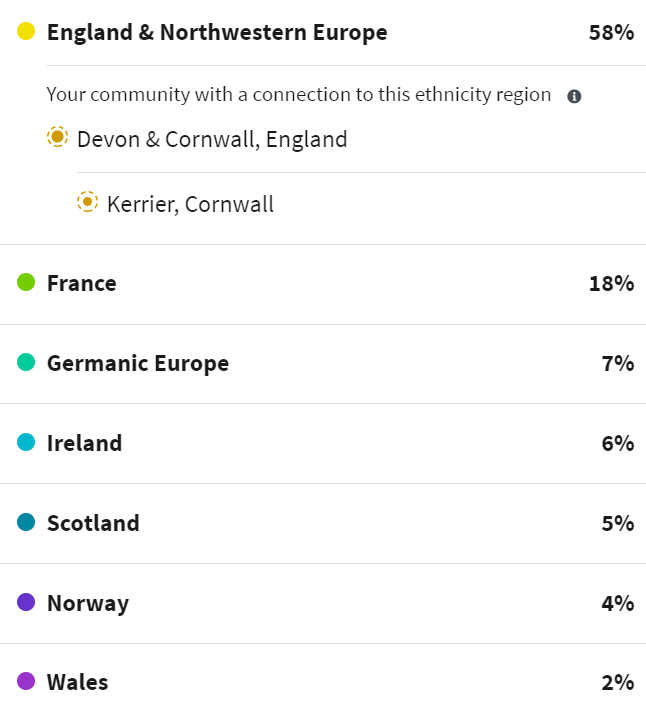
Task: Expand the Germanic Europe ethnicity row
Action: (x=138, y=363)
